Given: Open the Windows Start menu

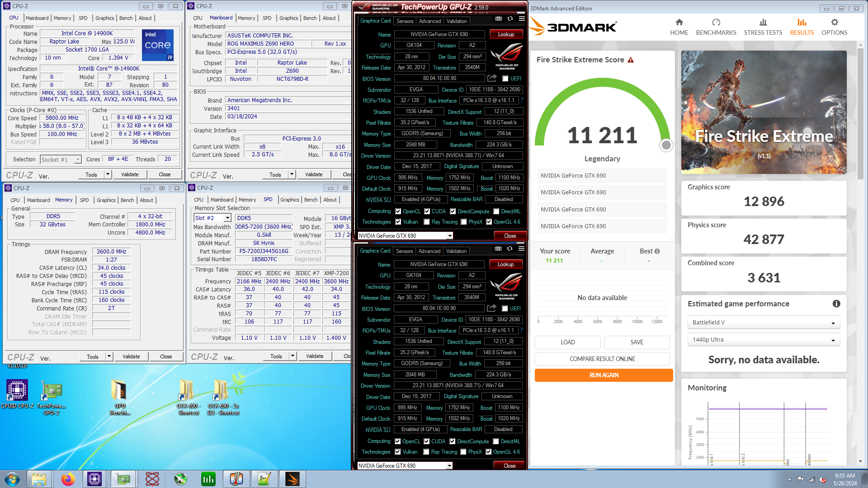Looking at the screenshot, I should [x=12, y=479].
